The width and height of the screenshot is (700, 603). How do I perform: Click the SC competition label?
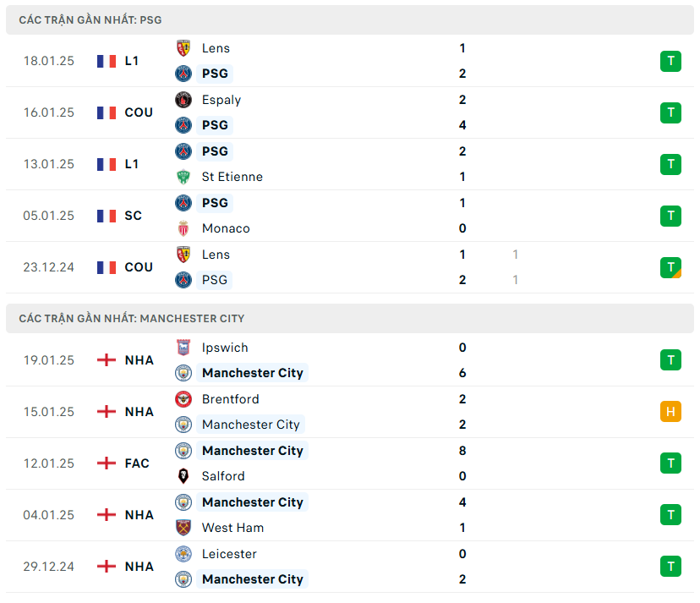133,216
